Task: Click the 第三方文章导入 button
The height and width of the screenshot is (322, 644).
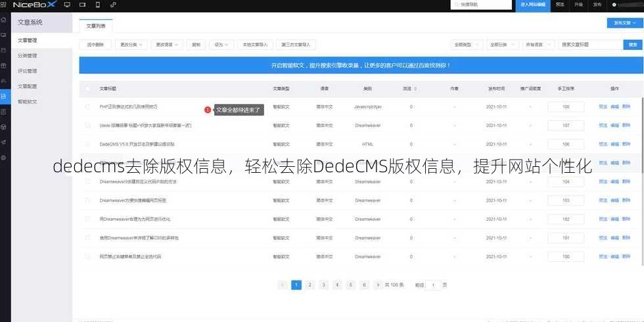Action: click(296, 45)
